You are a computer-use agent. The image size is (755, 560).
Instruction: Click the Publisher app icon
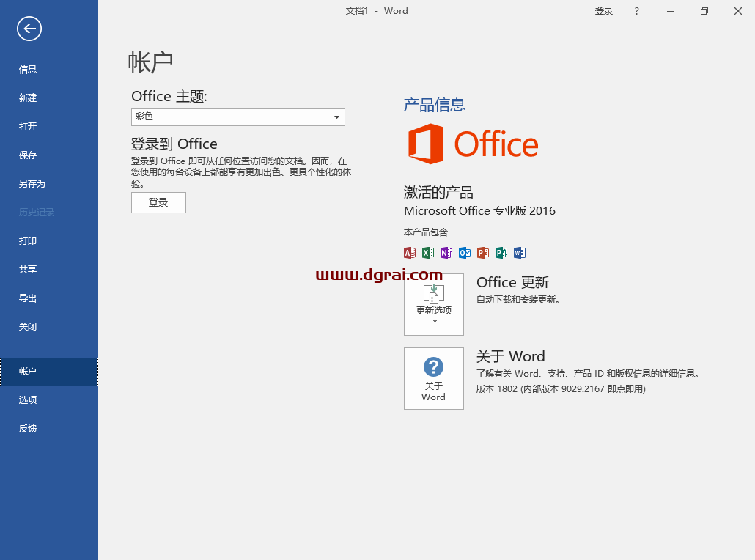tap(501, 253)
